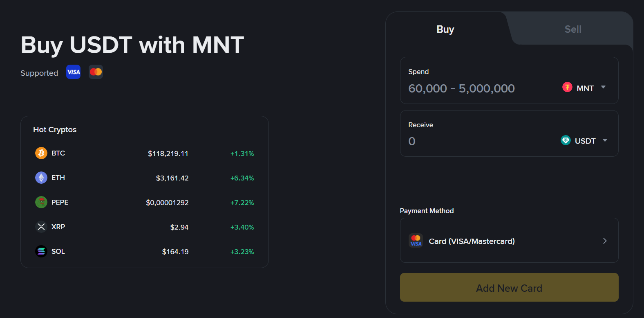644x318 pixels.
Task: Click the Add New Card button
Action: click(509, 287)
